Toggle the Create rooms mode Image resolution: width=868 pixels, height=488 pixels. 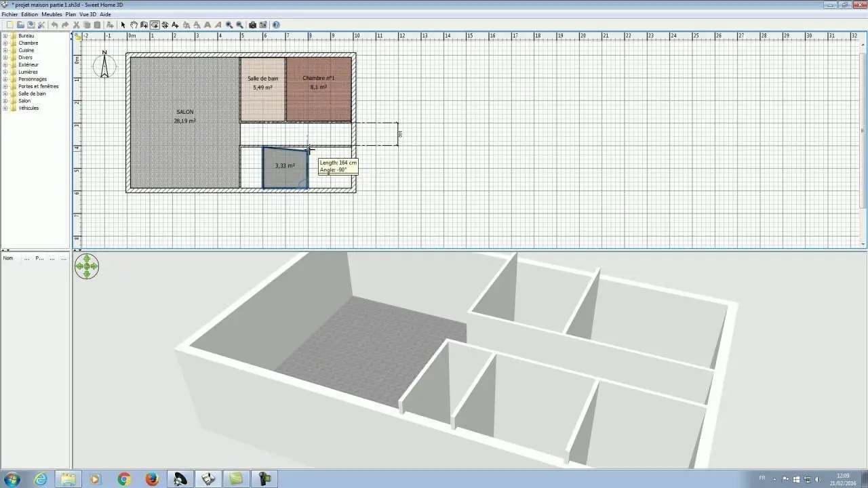(155, 25)
